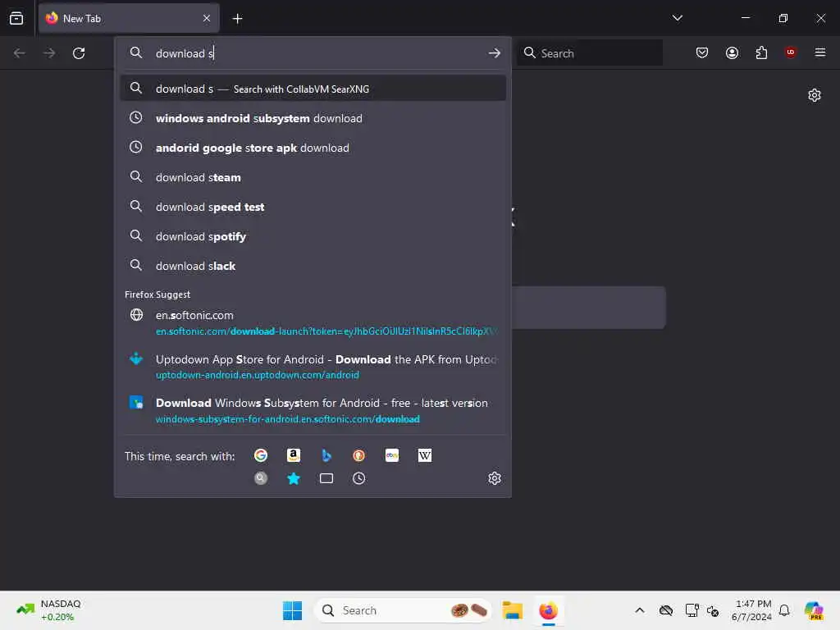This screenshot has width=840, height=630.
Task: Click the taskbar Search box
Action: point(403,610)
